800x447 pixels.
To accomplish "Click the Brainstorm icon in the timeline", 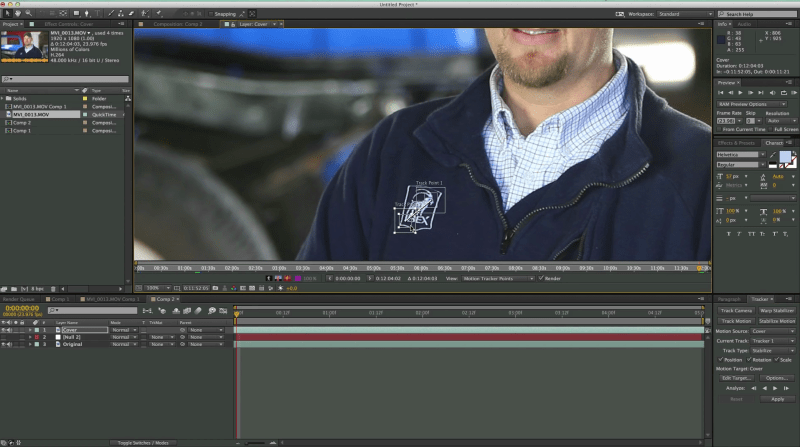I will coord(211,310).
